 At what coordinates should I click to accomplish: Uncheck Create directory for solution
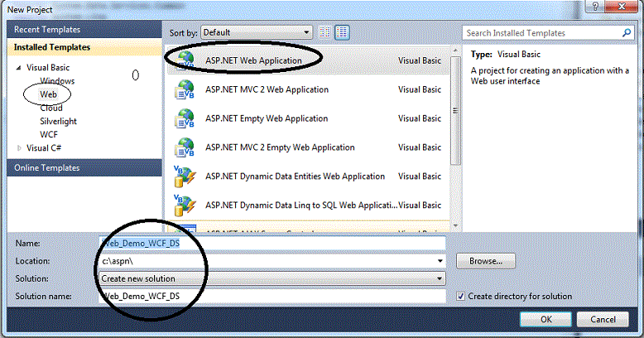[x=461, y=296]
